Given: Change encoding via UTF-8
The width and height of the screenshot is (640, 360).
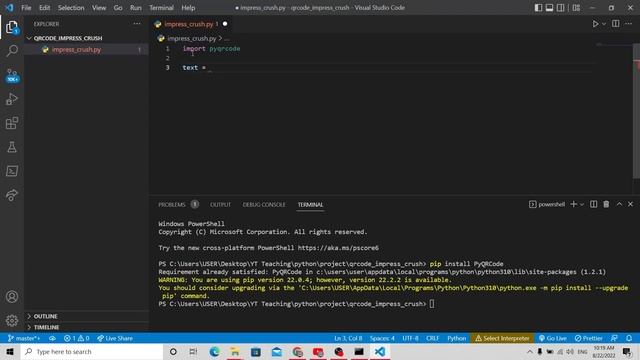Looking at the screenshot, I should click(x=410, y=338).
